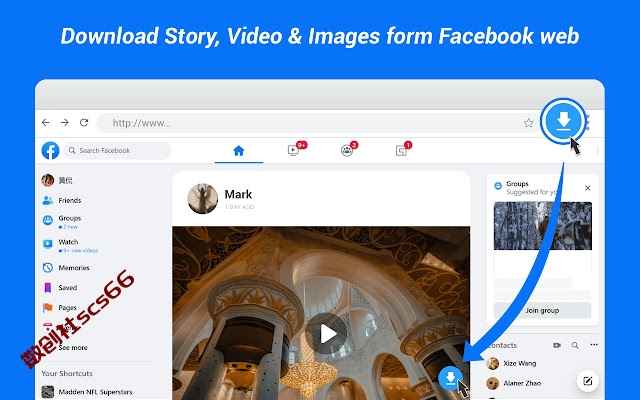Click the new message compose icon
Viewport: 640px width, 400px height.
click(x=588, y=381)
